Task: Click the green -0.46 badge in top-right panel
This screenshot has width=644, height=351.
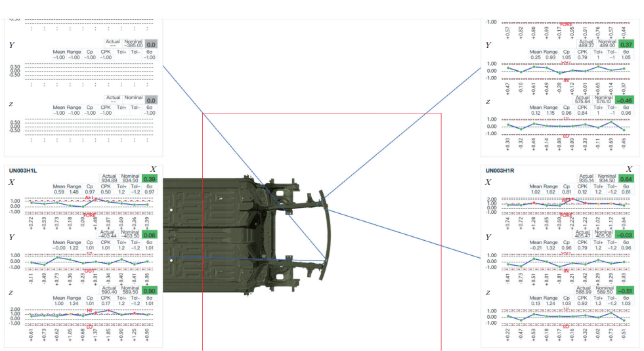Action: click(x=626, y=100)
